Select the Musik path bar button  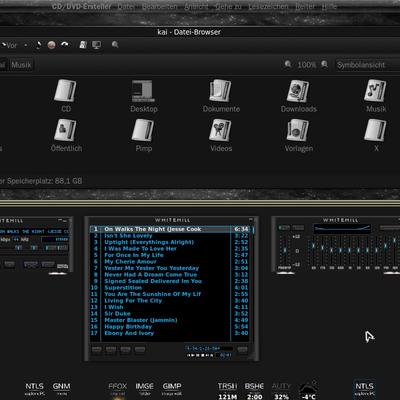21,65
